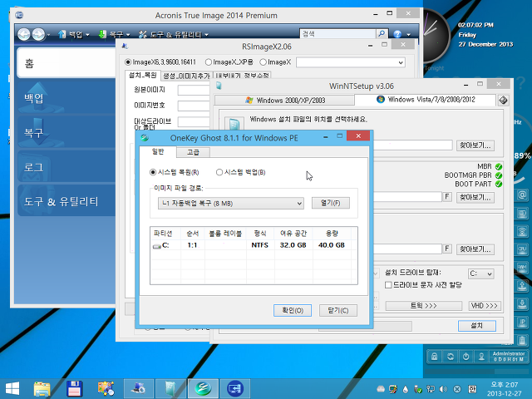532x399 pixels.
Task: Select 시스템 복원(R) radio button
Action: 153,172
